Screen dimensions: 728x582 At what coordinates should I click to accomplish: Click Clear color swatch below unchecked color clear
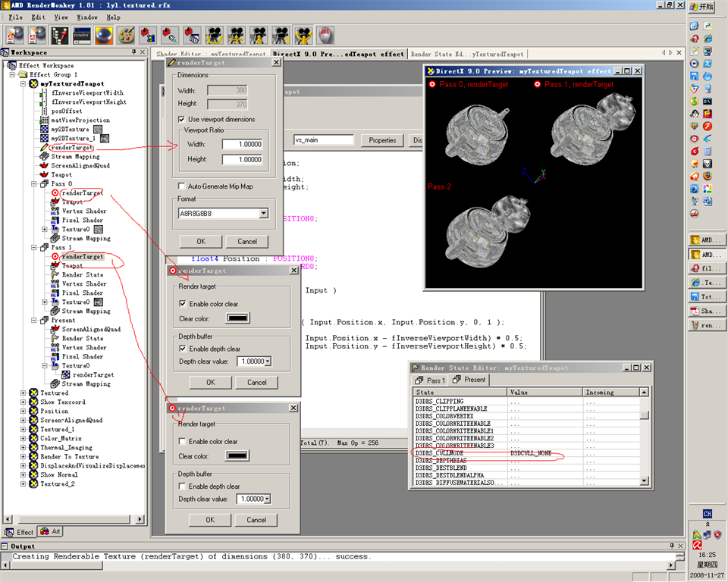tap(237, 455)
